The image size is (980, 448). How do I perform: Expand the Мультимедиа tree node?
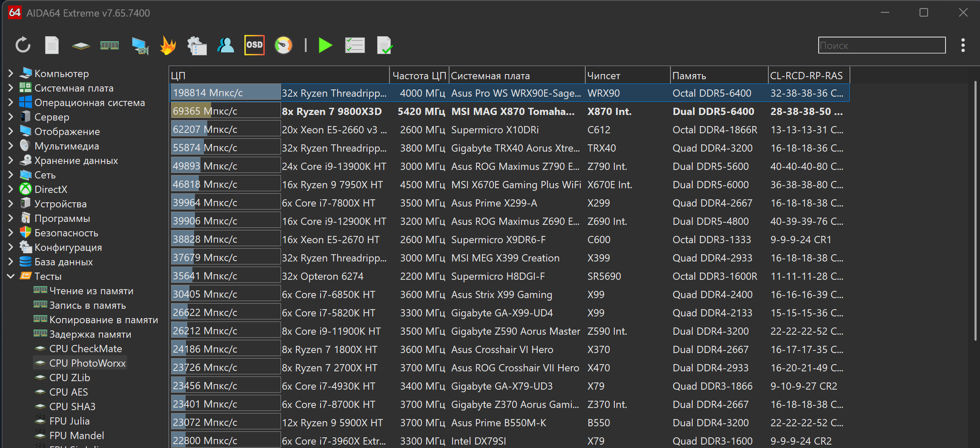(11, 146)
